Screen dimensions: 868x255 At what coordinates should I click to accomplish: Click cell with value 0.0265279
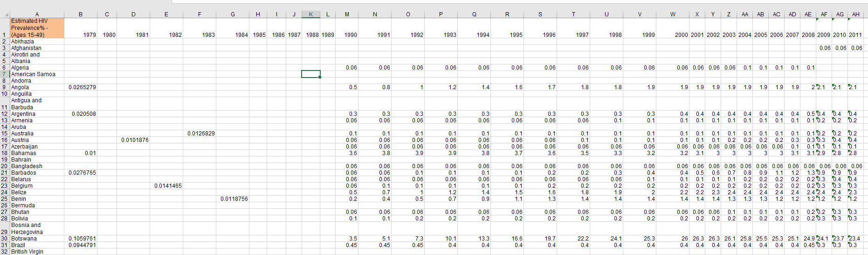coord(81,87)
